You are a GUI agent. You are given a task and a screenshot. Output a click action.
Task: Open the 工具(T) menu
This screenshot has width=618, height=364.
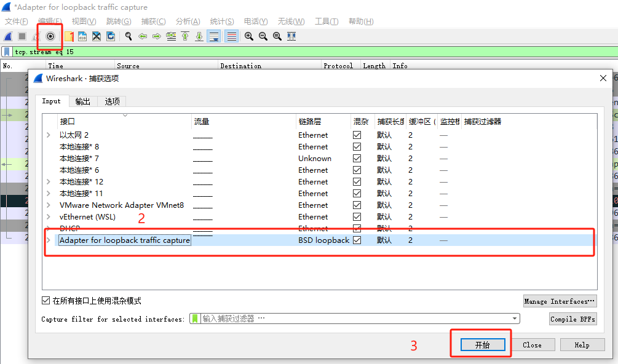click(327, 22)
